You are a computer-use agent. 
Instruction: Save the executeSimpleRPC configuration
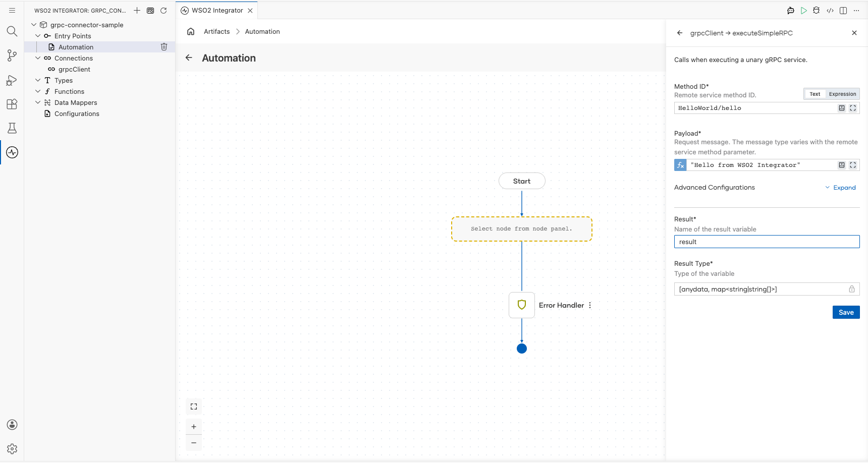[846, 312]
